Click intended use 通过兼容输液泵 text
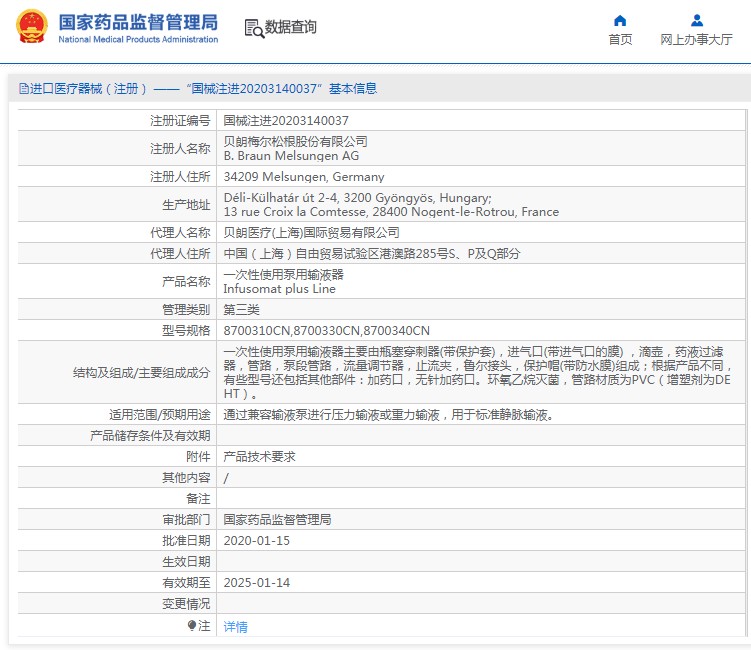 tap(388, 414)
